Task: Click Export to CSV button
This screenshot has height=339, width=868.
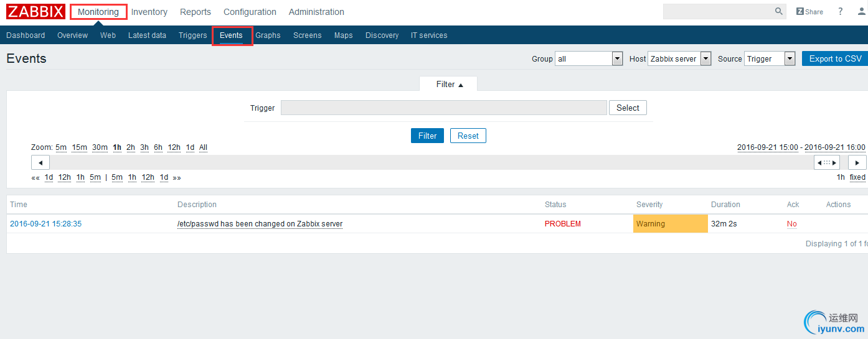Action: pos(835,58)
